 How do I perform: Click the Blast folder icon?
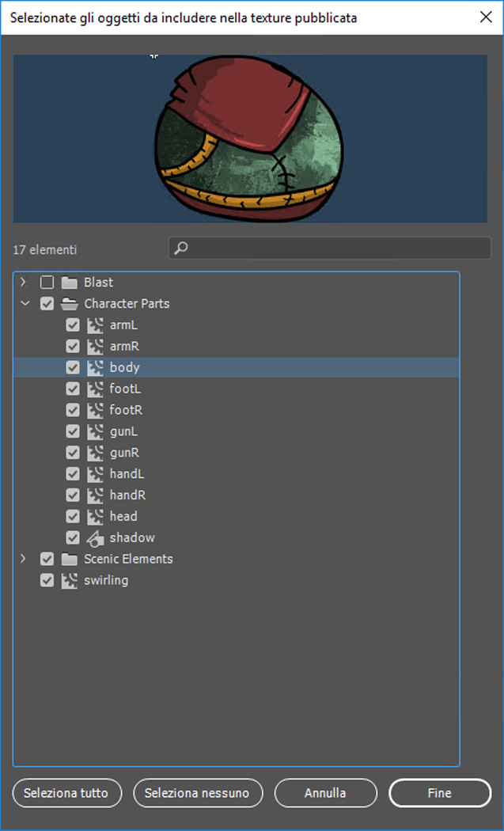click(x=70, y=283)
